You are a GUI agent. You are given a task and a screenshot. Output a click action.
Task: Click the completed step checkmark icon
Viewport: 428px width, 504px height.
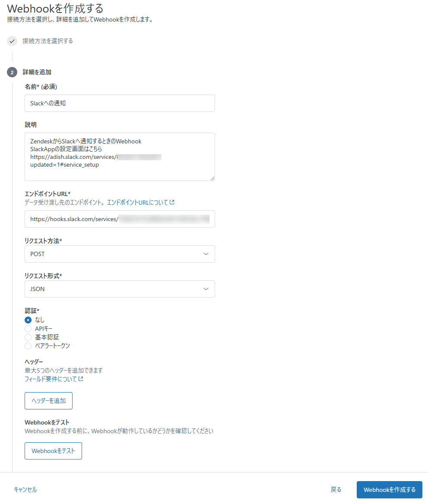tap(12, 41)
